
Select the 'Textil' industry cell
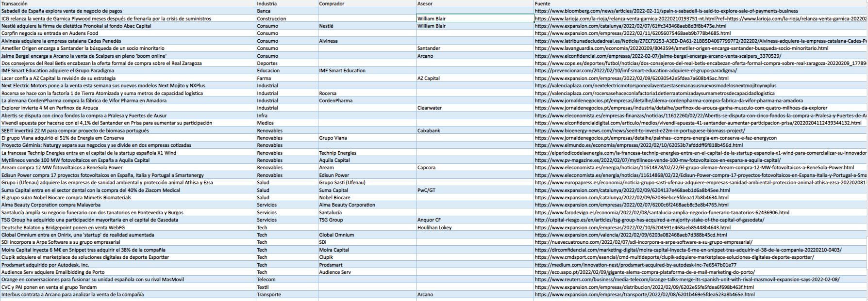click(287, 287)
